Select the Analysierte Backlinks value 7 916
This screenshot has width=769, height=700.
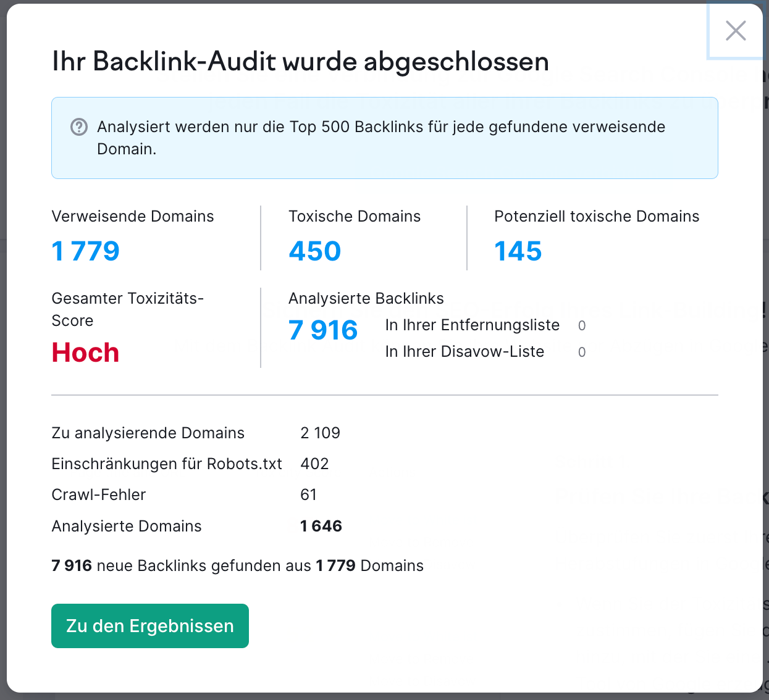pos(322,330)
